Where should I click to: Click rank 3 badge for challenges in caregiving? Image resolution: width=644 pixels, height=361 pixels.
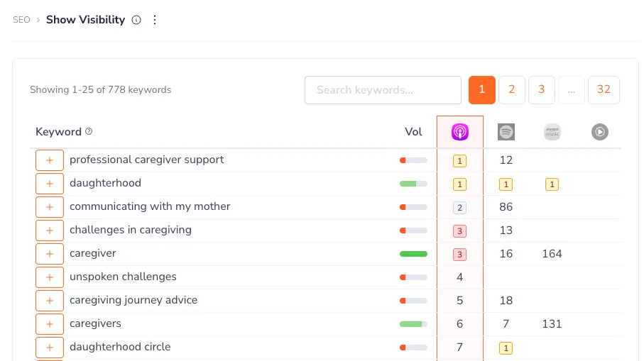pyautogui.click(x=459, y=231)
